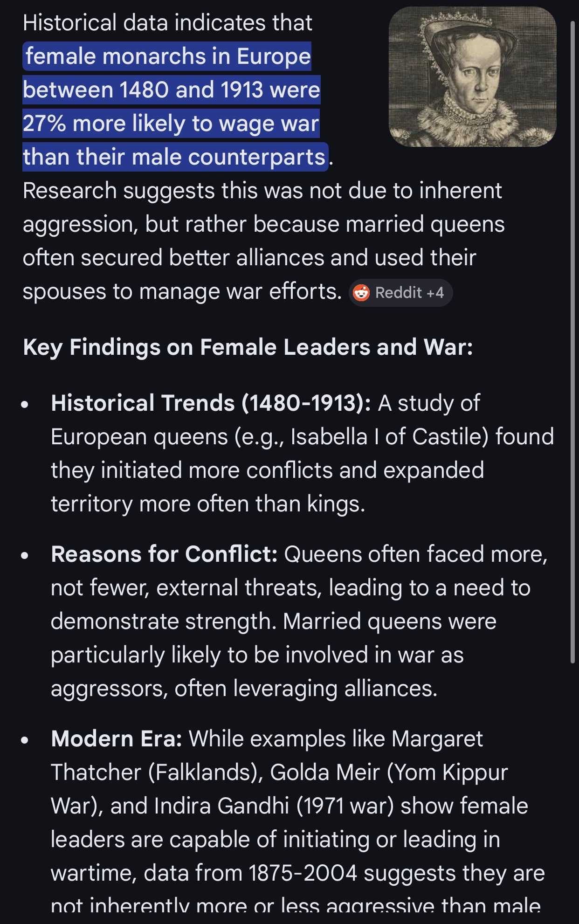Tap highlighted line 'between 1480 and 1913 were'
The image size is (579, 924).
point(171,90)
